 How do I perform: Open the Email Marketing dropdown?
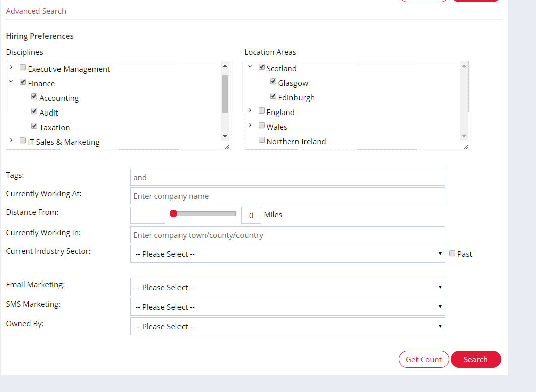[287, 288]
